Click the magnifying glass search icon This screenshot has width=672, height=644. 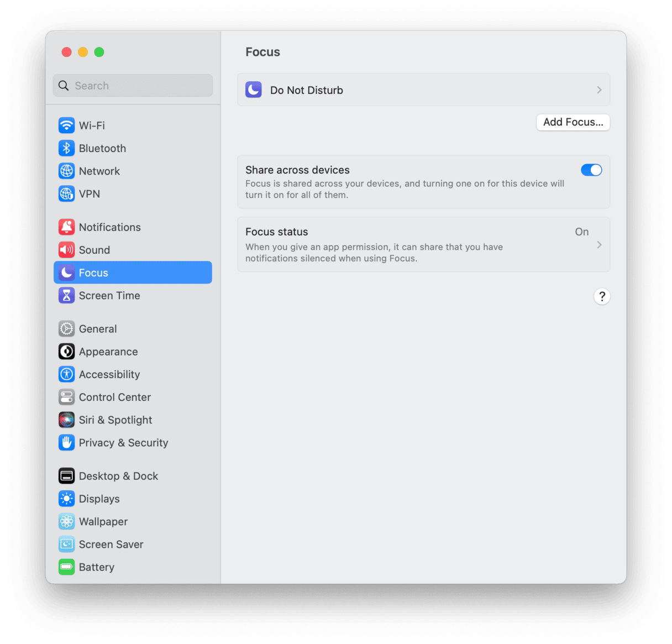coord(64,86)
